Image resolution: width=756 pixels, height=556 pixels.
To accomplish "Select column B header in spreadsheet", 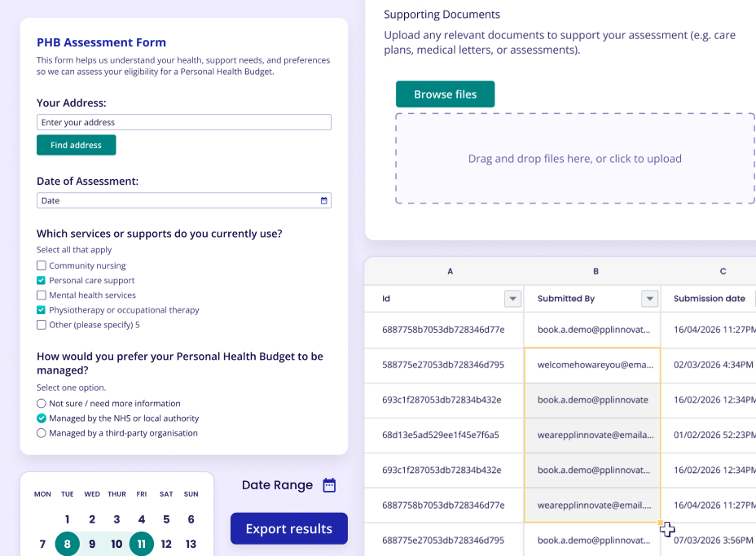I will point(596,271).
